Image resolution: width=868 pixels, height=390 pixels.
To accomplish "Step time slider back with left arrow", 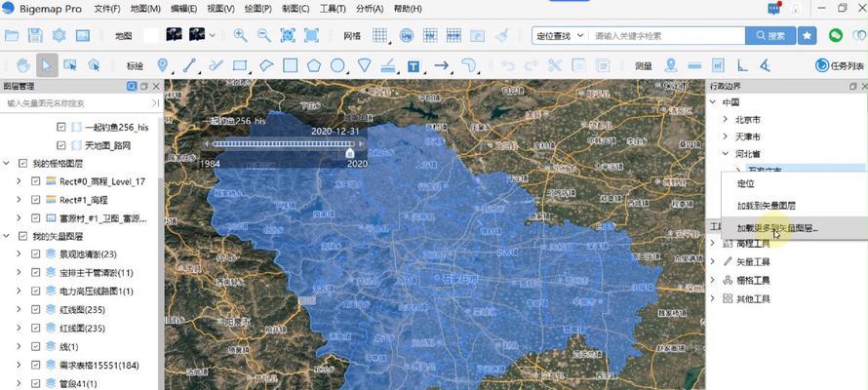I will click(207, 144).
